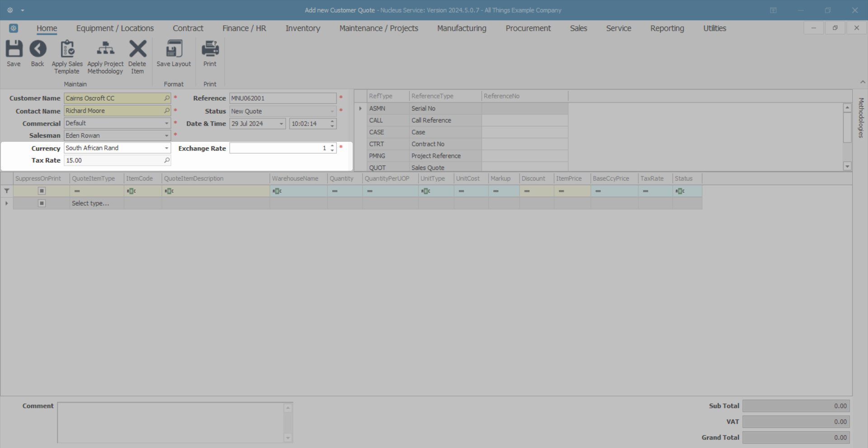Adjust time with spinner arrows

pos(332,124)
